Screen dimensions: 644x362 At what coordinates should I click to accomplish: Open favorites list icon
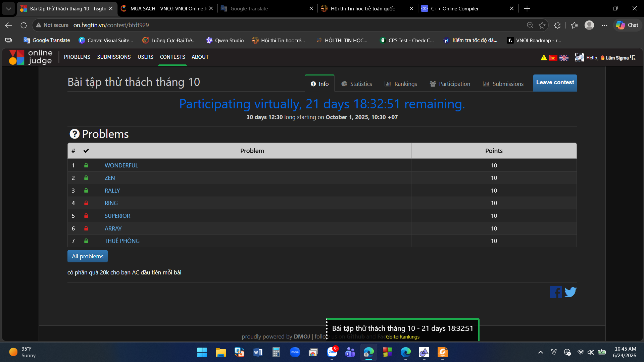(x=574, y=25)
